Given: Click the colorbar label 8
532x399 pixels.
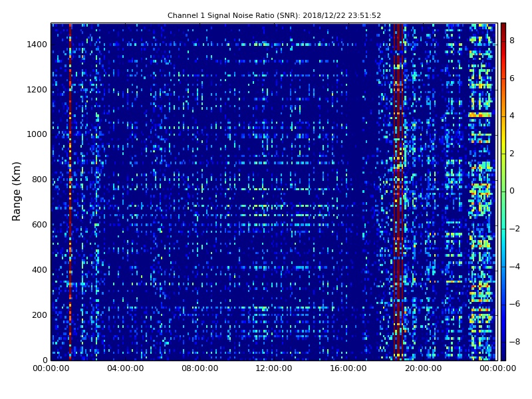Looking at the screenshot, I should [x=512, y=41].
